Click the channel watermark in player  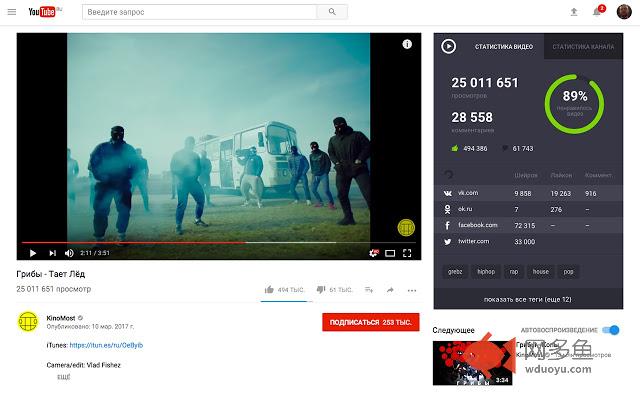406,227
